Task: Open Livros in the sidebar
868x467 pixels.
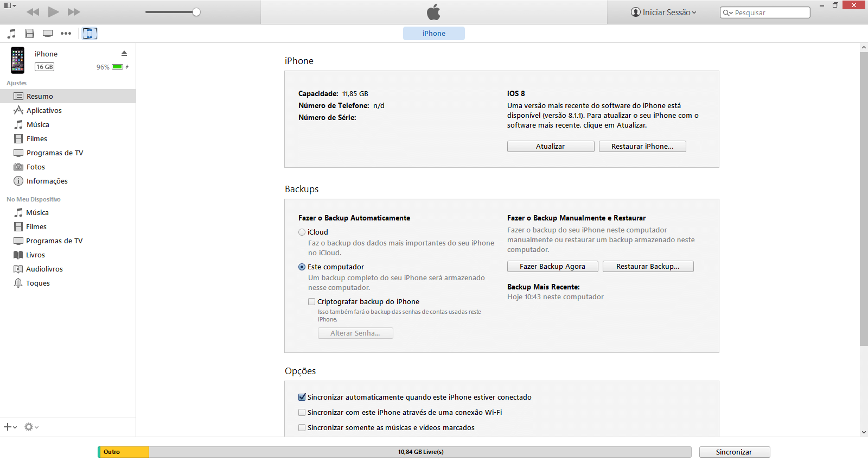Action: coord(68,255)
